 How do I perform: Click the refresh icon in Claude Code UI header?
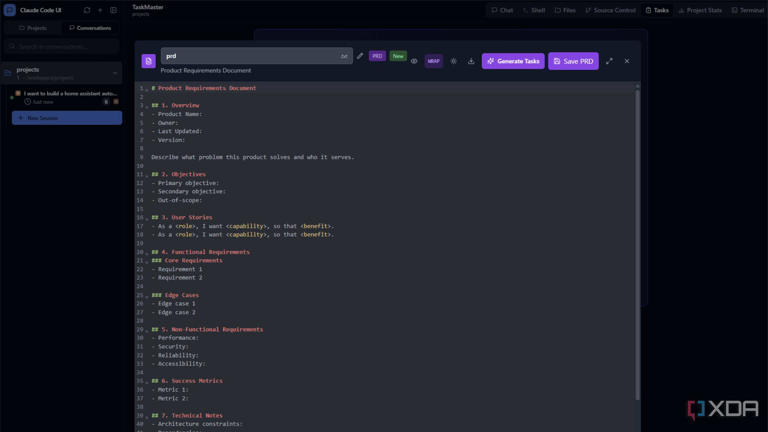87,10
